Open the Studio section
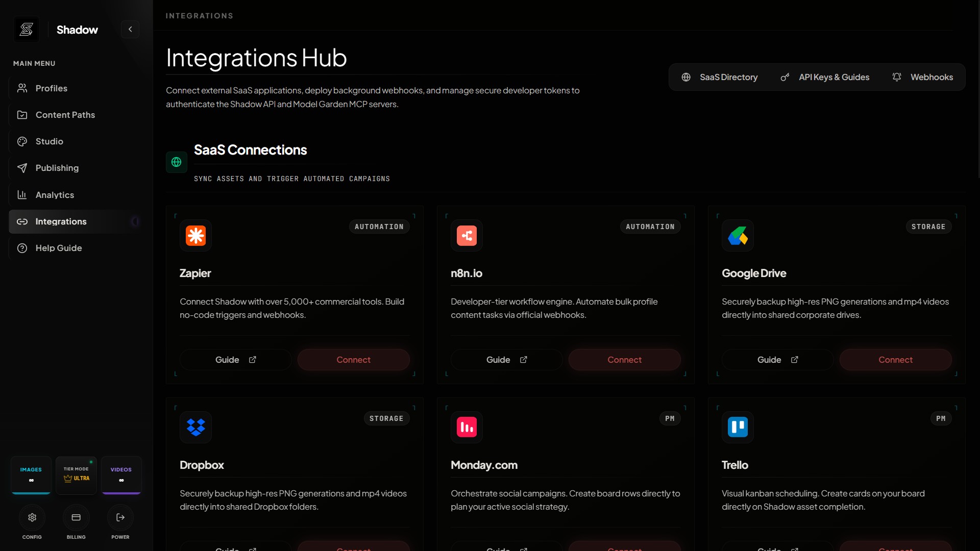 click(75, 141)
